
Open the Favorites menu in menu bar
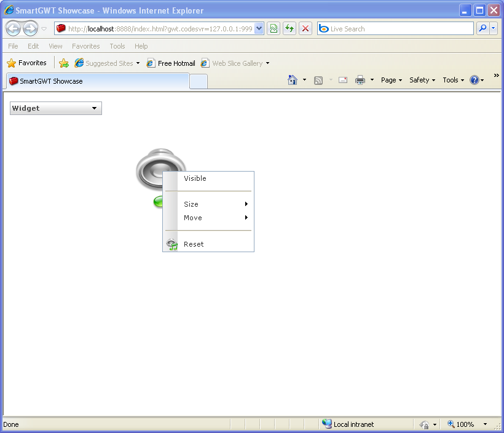coord(86,46)
